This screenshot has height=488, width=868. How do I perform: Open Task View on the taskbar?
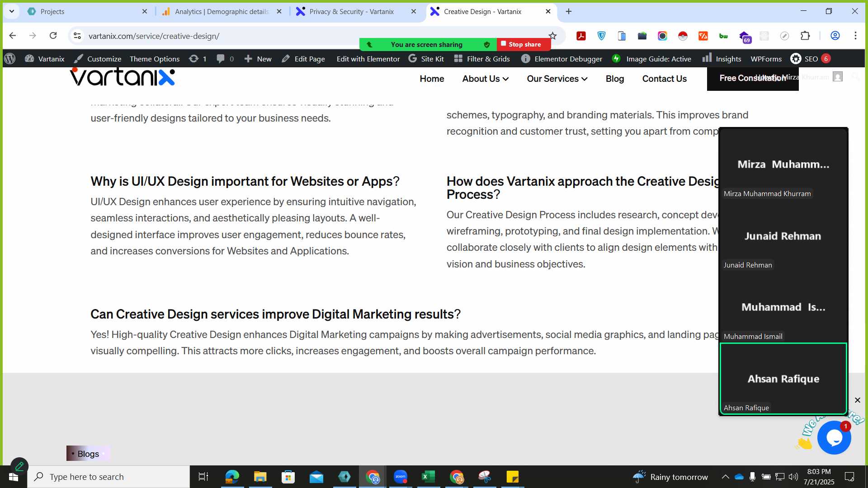[x=203, y=477]
